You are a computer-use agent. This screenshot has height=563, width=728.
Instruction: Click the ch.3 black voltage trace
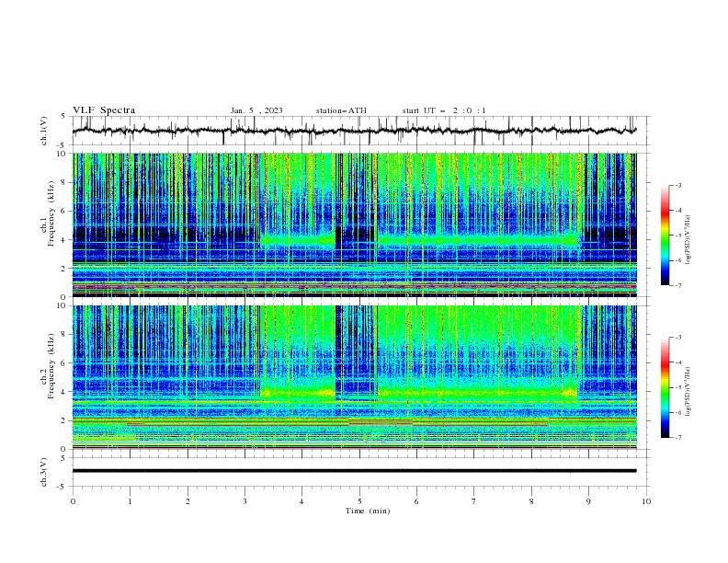click(354, 471)
